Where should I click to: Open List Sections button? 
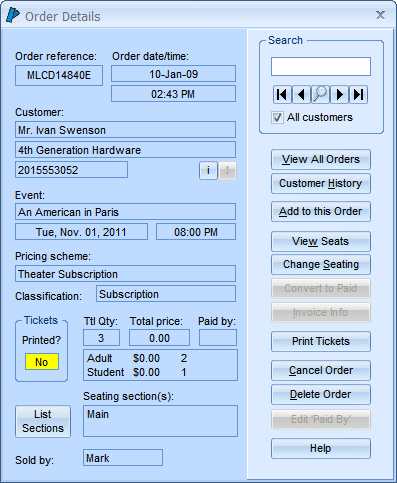43,421
